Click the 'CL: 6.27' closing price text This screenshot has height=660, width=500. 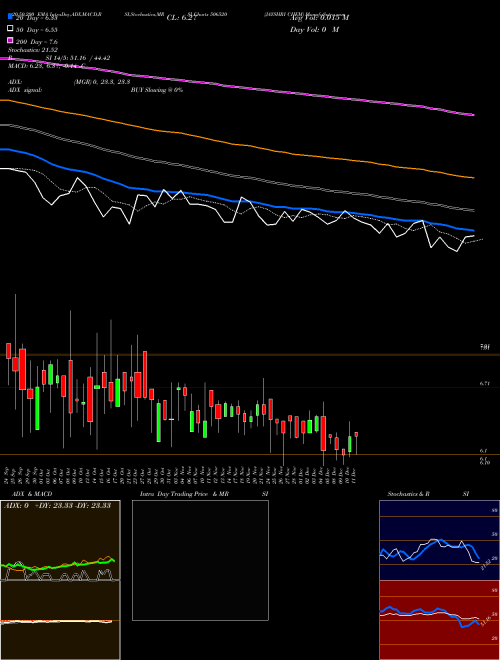coord(182,18)
